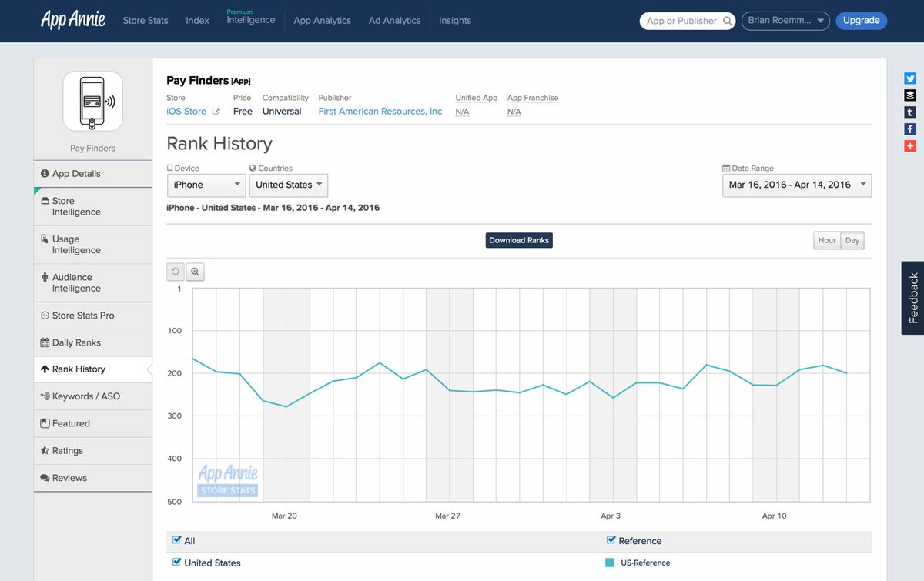The image size is (924, 581).
Task: Switch chart to Hour view
Action: click(827, 241)
